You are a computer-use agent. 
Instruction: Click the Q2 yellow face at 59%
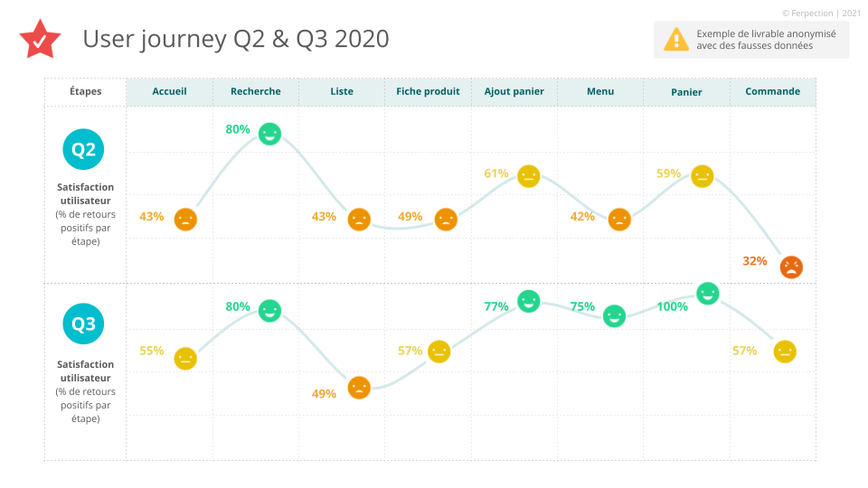(703, 176)
